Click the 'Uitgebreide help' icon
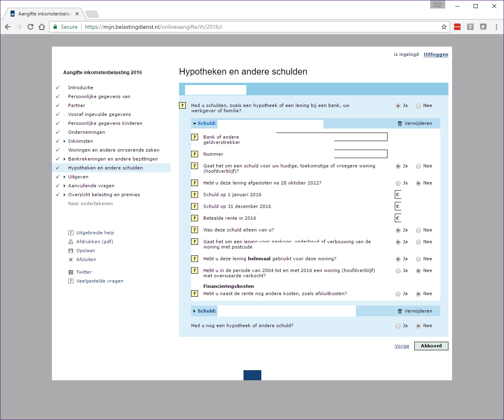This screenshot has height=420, width=504. tap(71, 233)
